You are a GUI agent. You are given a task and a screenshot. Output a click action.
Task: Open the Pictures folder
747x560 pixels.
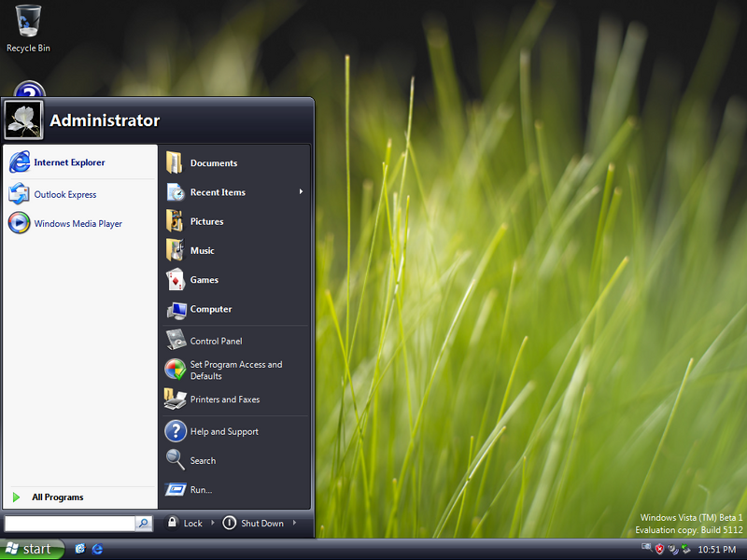(x=206, y=222)
